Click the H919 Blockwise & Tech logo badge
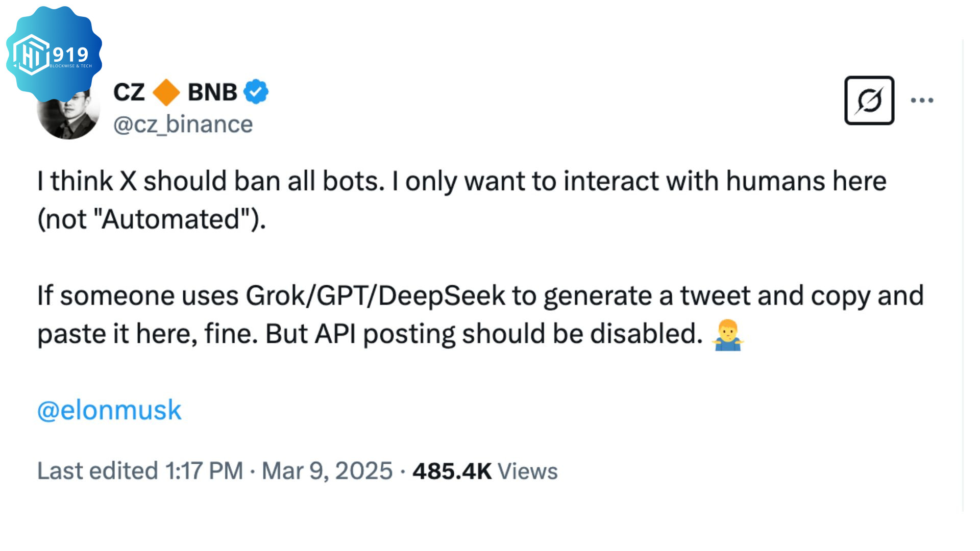 pos(54,54)
